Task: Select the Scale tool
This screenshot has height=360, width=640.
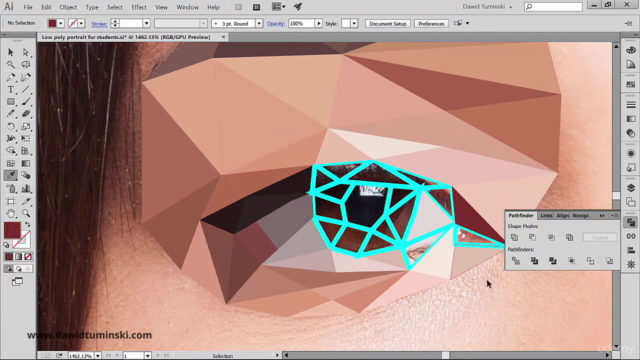Action: (26, 127)
